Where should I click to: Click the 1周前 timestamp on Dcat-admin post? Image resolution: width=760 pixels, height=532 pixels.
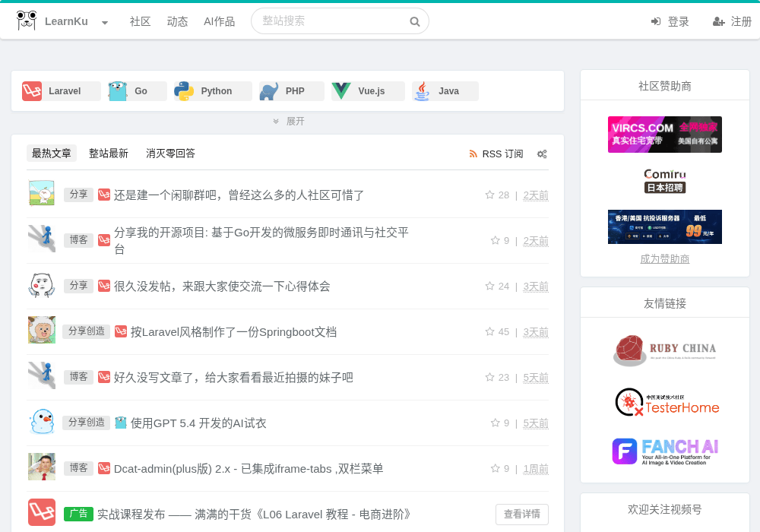click(x=536, y=468)
